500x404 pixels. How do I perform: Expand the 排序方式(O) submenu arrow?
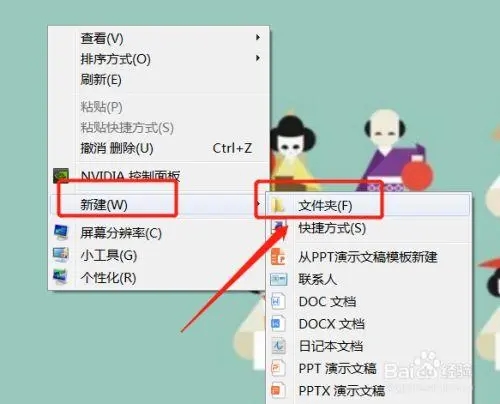point(258,58)
